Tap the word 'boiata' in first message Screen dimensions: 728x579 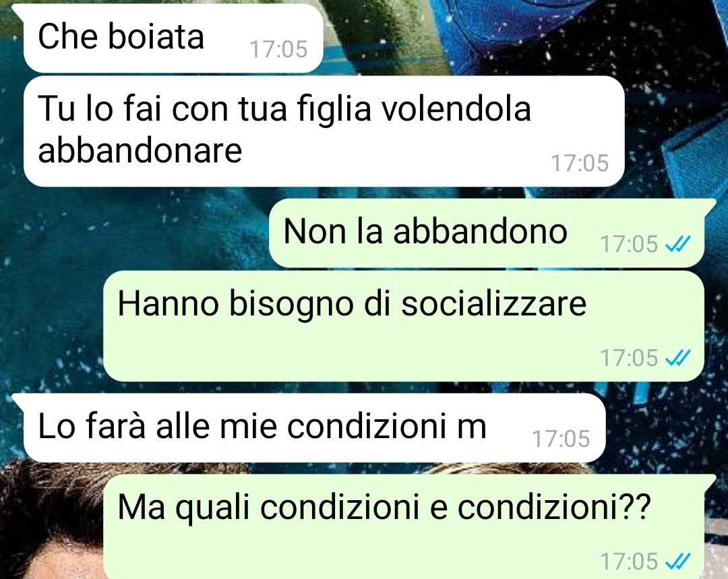[156, 36]
